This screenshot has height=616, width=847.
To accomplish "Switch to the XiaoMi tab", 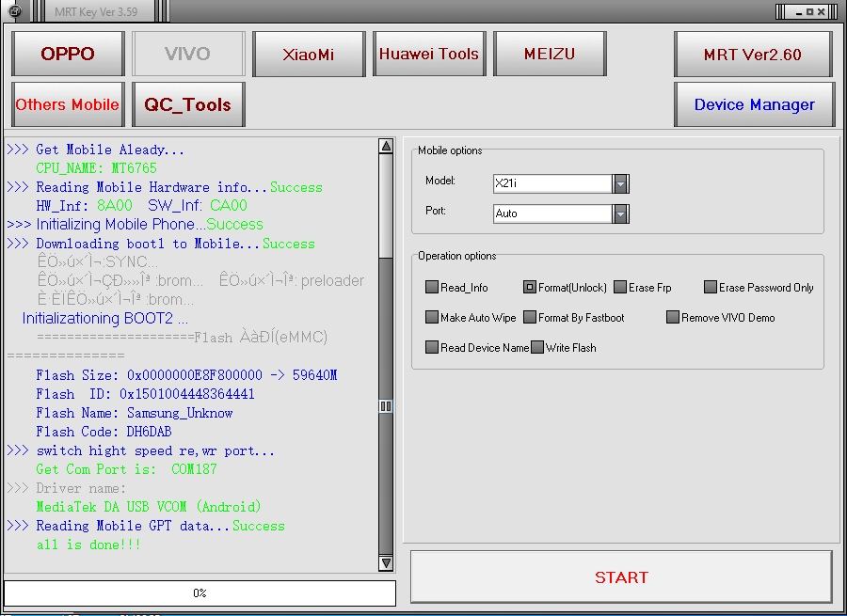I will pos(309,54).
